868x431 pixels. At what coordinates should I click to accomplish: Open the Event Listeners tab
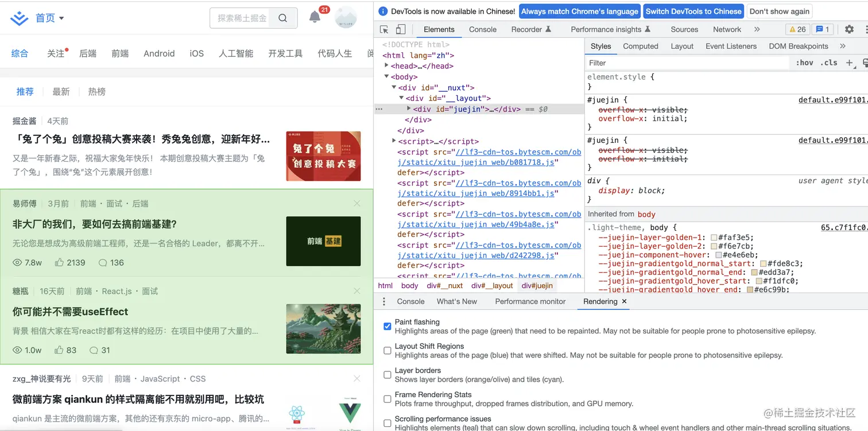[731, 46]
